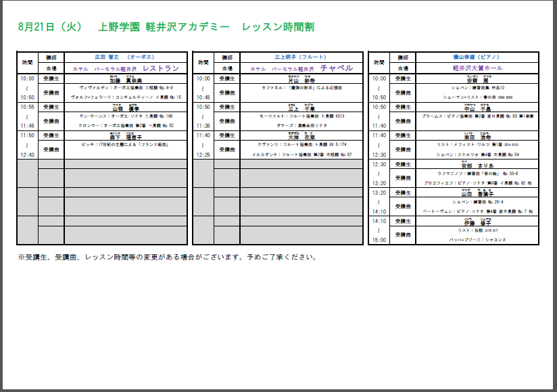Click instructor name "三上明子（フルート）"

(x=301, y=57)
